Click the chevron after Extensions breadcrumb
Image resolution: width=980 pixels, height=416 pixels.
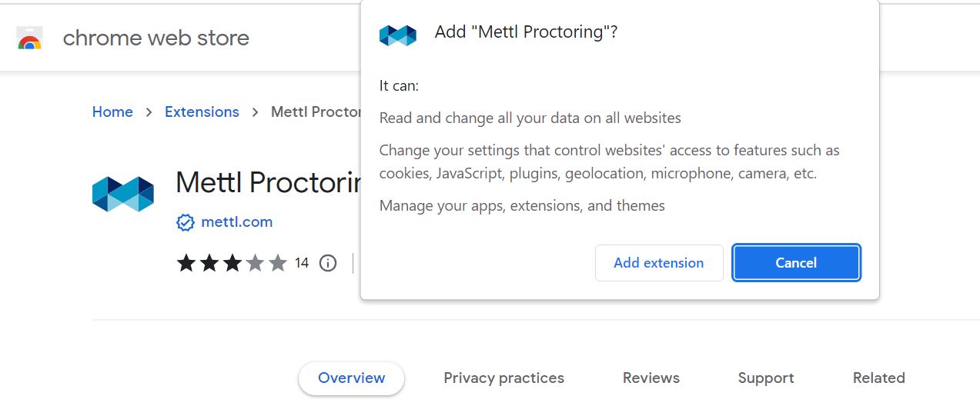(255, 112)
